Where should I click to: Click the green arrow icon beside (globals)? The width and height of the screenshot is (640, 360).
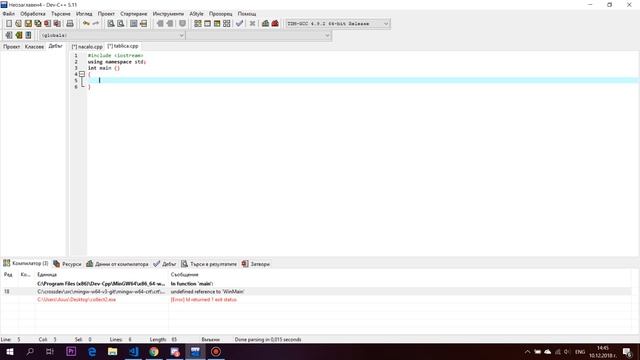pyautogui.click(x=18, y=36)
